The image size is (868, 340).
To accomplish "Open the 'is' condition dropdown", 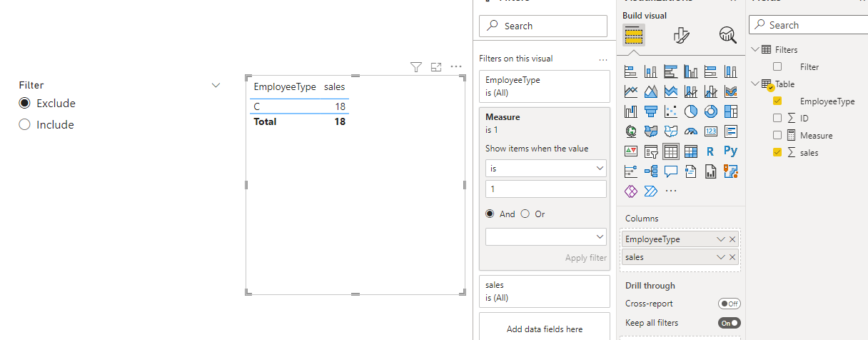I will pyautogui.click(x=545, y=169).
